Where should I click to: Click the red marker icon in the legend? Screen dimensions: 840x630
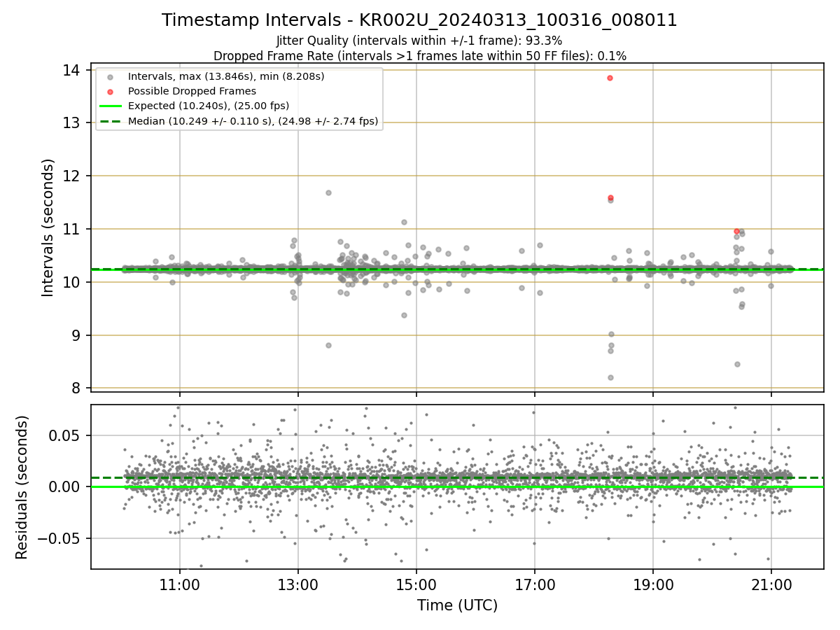click(x=110, y=91)
